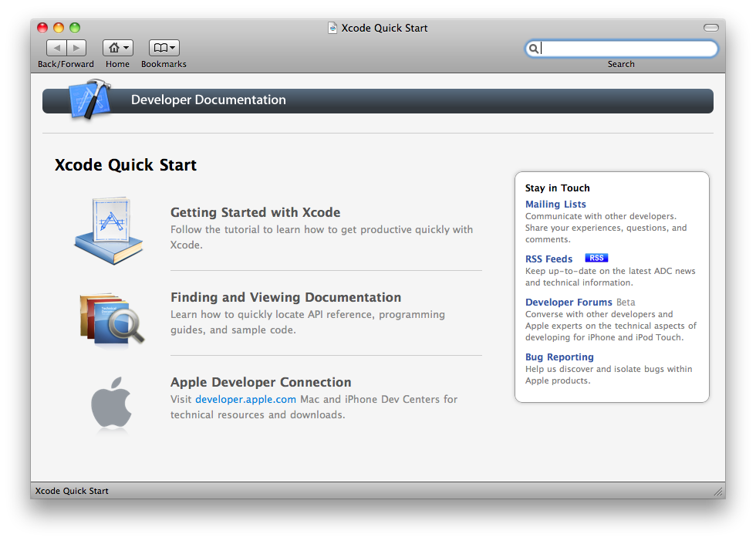Image resolution: width=756 pixels, height=541 pixels.
Task: Click the 'Keep up-to-date on the latest ADC news' text
Action: pyautogui.click(x=610, y=277)
